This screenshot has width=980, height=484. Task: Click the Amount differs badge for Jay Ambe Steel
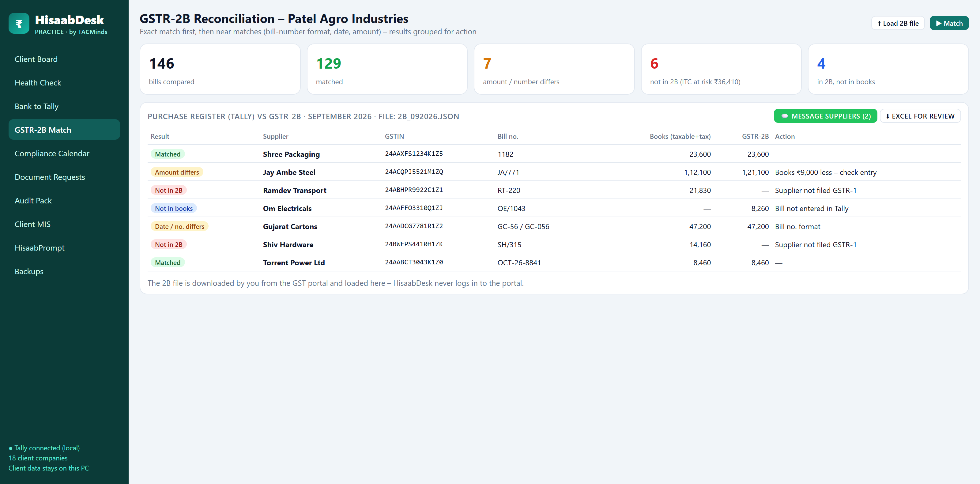177,172
